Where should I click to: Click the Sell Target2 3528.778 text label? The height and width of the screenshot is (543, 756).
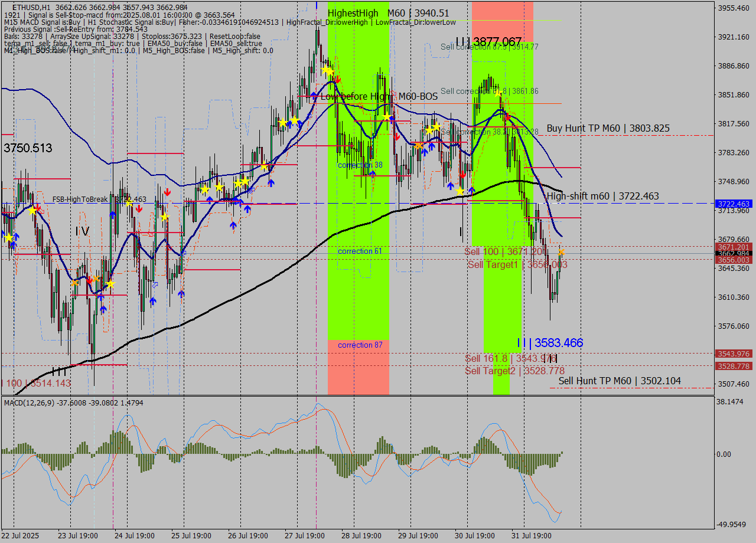(x=514, y=371)
